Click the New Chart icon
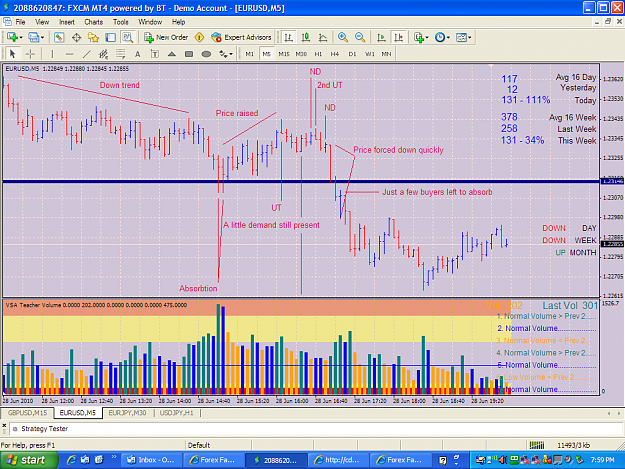Screen dimensions: 625x469 tap(12, 37)
